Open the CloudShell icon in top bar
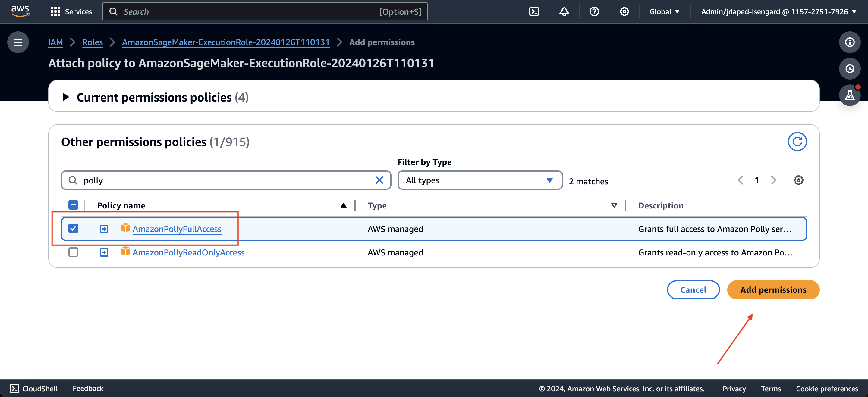The image size is (868, 397). 534,12
